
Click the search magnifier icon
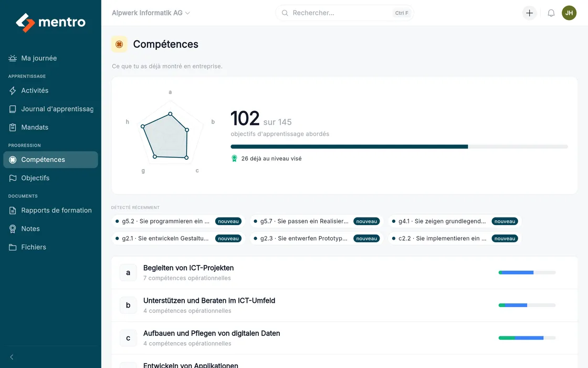[x=285, y=13]
